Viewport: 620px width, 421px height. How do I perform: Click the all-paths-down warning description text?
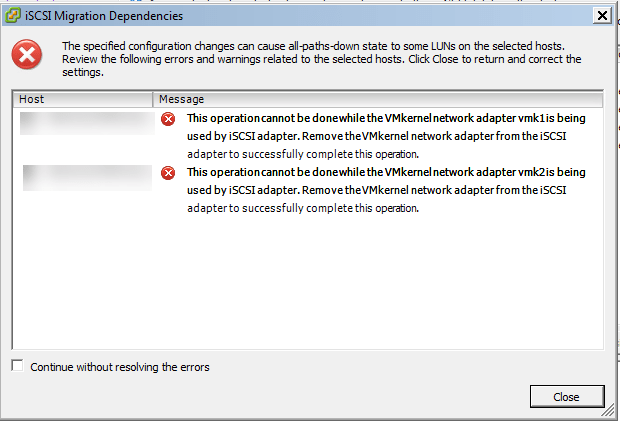tap(320, 59)
